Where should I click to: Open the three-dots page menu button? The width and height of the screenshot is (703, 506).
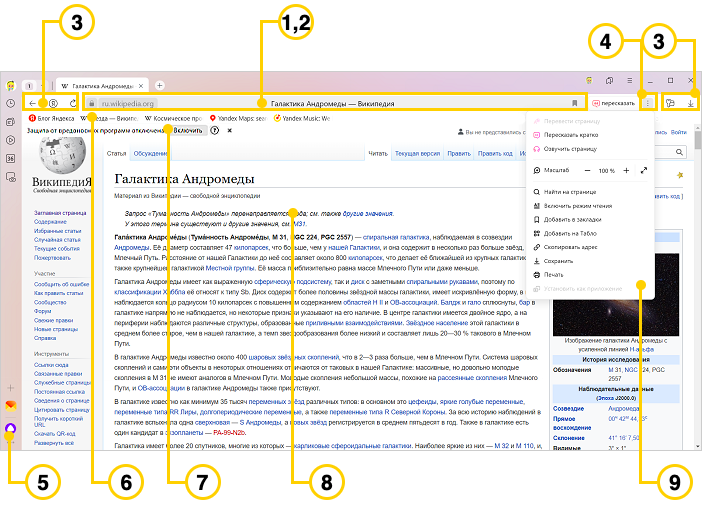click(x=647, y=104)
